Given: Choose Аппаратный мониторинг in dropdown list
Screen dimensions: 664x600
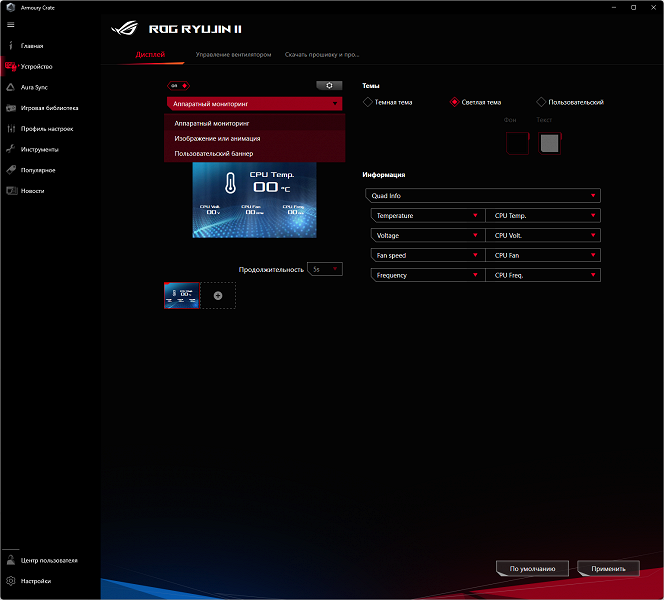Looking at the screenshot, I should 255,123.
